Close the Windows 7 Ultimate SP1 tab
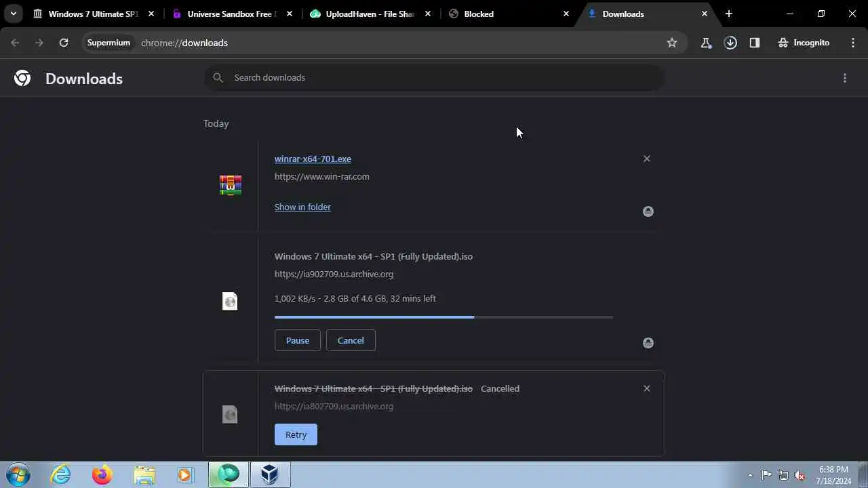868x488 pixels. (x=151, y=14)
